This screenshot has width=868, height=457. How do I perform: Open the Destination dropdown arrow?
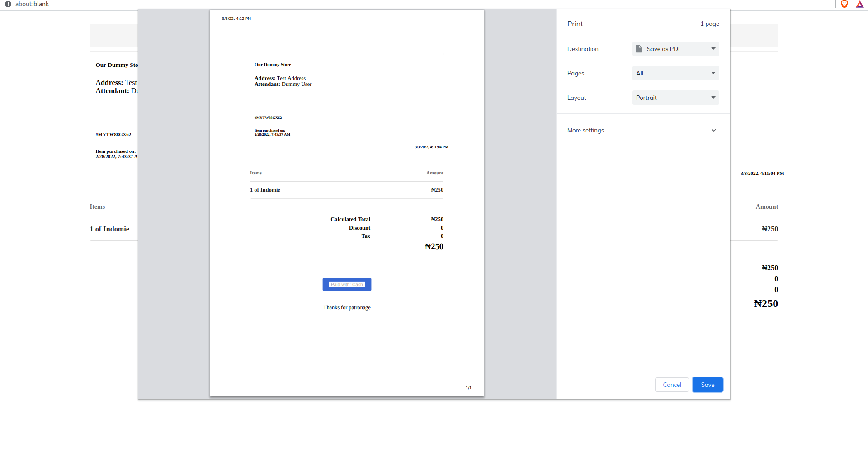coord(713,49)
